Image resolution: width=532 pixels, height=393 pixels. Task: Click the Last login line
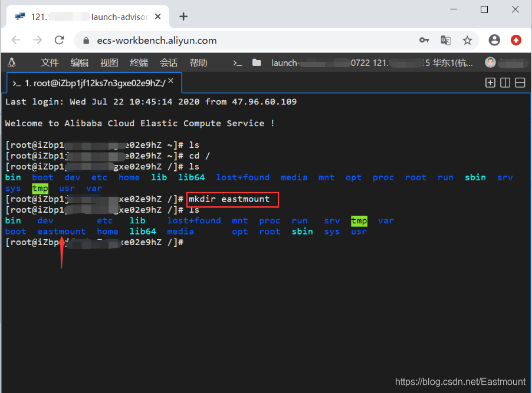point(150,102)
